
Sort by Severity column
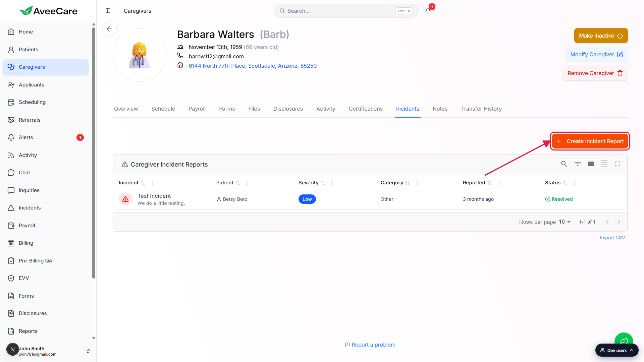tap(323, 183)
